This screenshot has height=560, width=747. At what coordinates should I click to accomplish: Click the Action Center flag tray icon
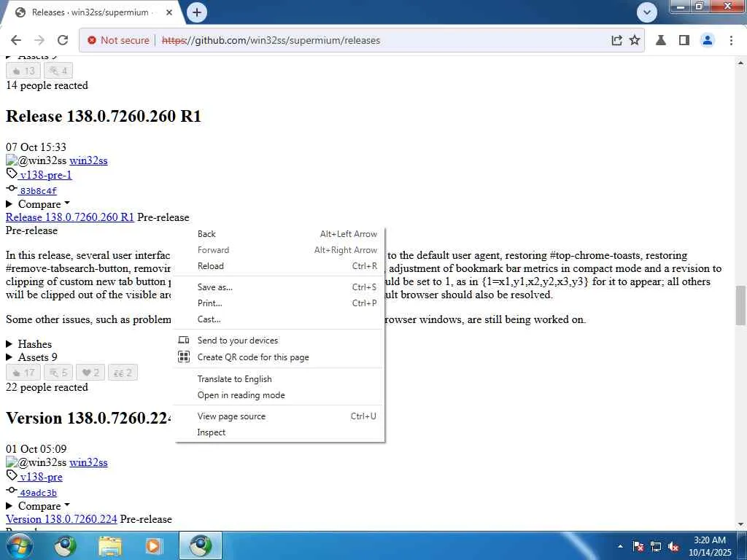tap(638, 547)
